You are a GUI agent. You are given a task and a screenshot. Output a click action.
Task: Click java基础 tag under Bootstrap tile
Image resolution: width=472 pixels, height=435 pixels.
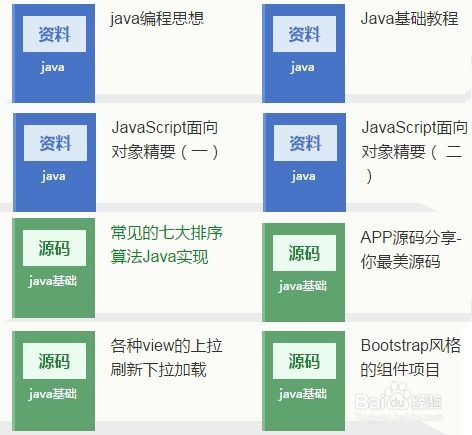[303, 394]
